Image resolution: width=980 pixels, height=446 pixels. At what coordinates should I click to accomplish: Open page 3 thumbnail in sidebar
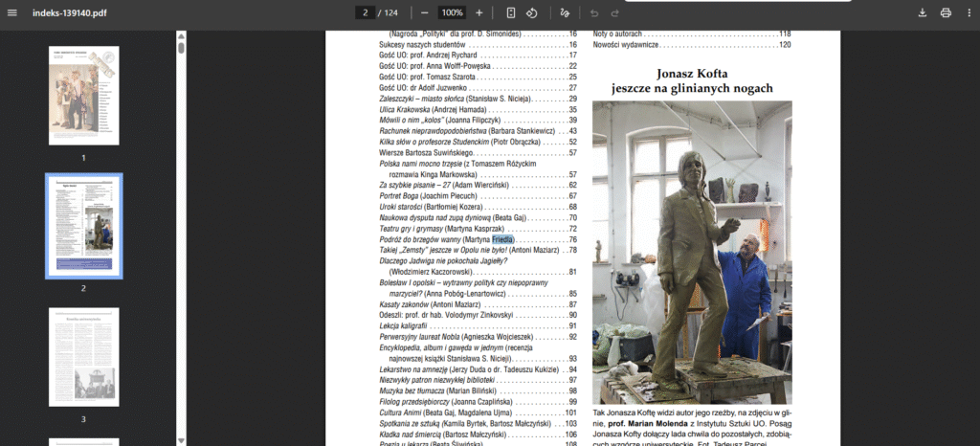tap(84, 357)
